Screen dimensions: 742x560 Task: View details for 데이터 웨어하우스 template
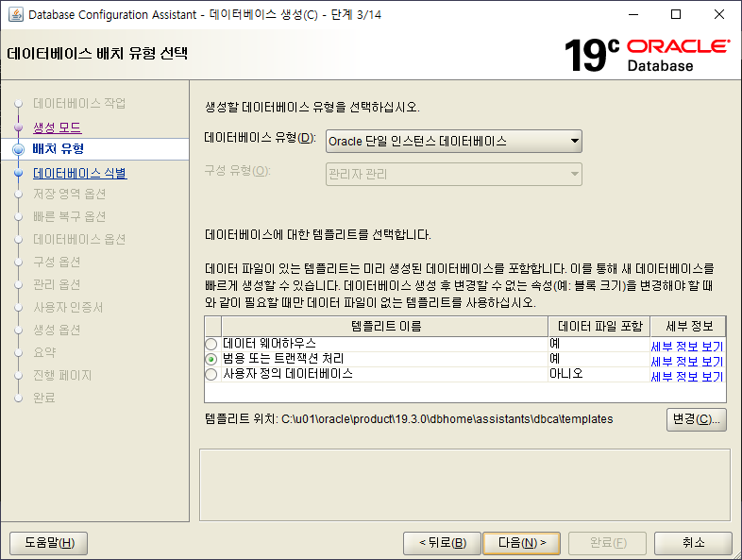(687, 347)
